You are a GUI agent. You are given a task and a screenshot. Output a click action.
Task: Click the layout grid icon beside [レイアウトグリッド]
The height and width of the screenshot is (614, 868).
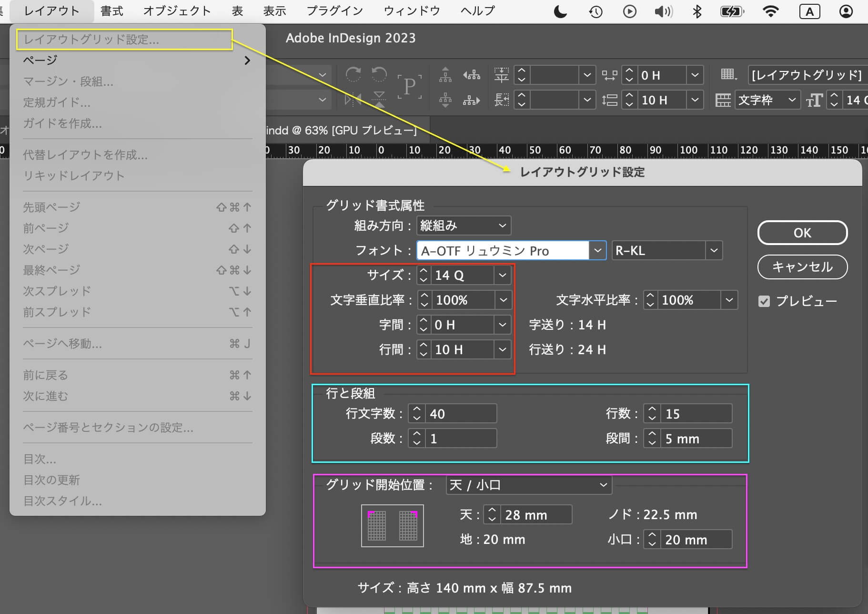pos(728,74)
